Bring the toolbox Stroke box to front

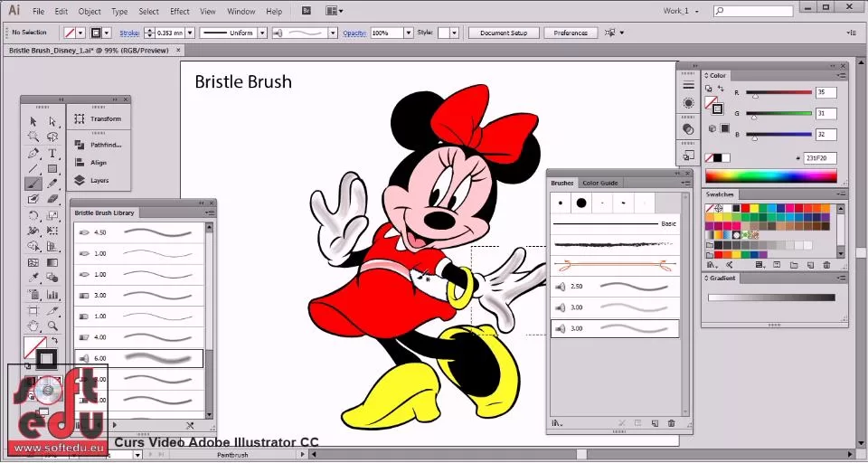(46, 359)
